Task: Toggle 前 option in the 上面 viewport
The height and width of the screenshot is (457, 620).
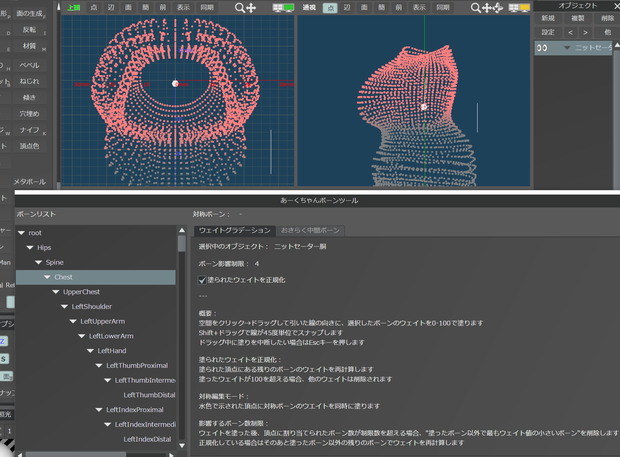Action: tap(163, 8)
